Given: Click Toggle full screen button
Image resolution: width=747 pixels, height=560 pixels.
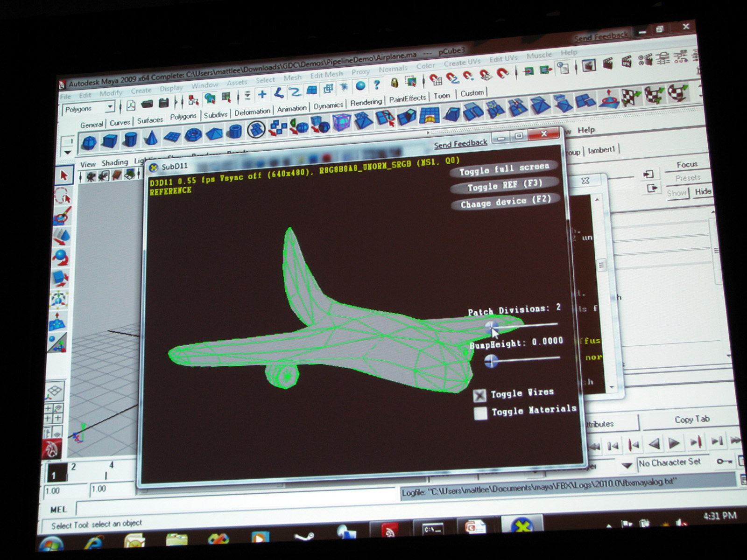Looking at the screenshot, I should (x=504, y=169).
